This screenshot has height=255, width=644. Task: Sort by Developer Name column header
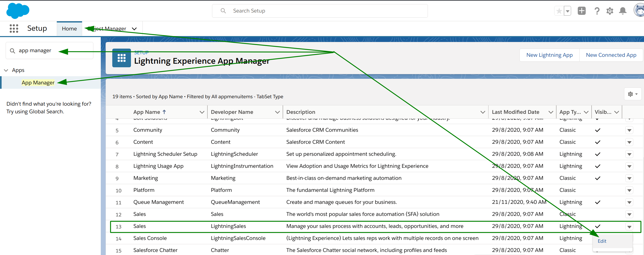coord(232,112)
